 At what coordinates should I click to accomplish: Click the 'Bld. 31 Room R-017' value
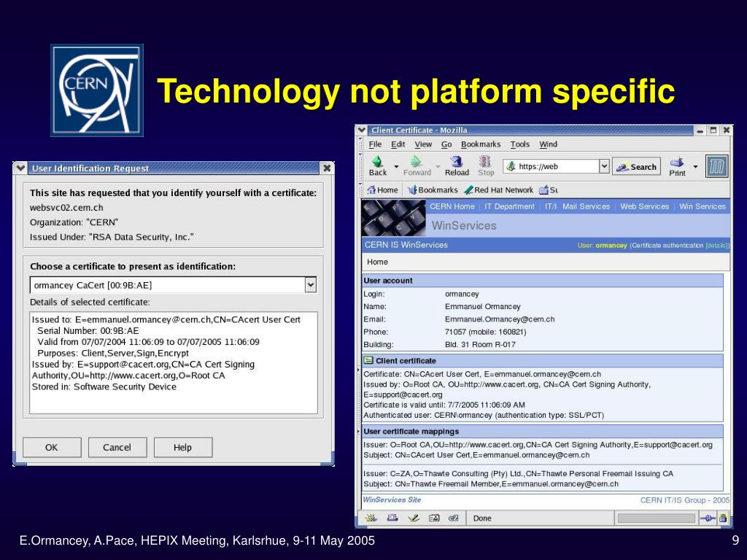pos(480,345)
